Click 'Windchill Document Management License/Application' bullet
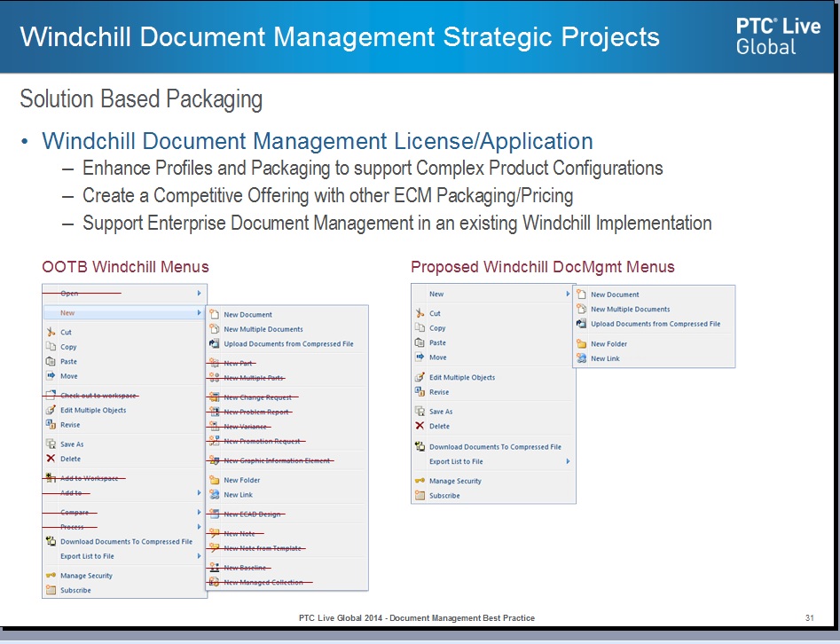Image resolution: width=840 pixels, height=644 pixels. tap(318, 141)
